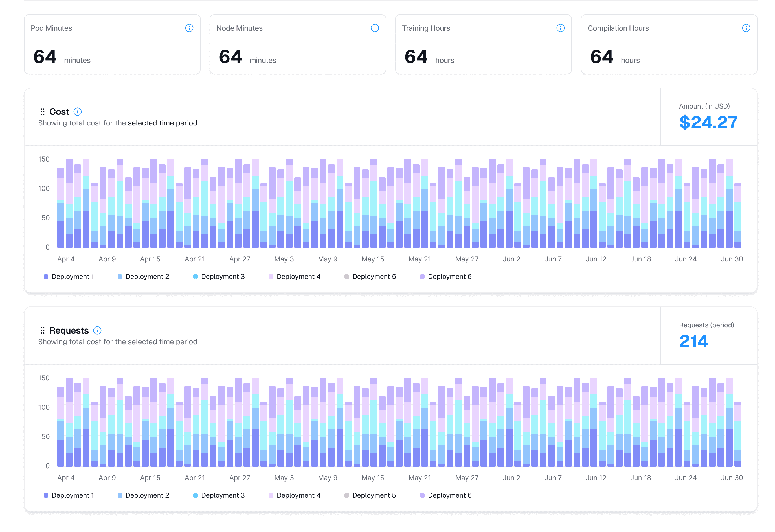Click the Compilation Hours info icon
This screenshot has width=775, height=532.
tap(746, 28)
